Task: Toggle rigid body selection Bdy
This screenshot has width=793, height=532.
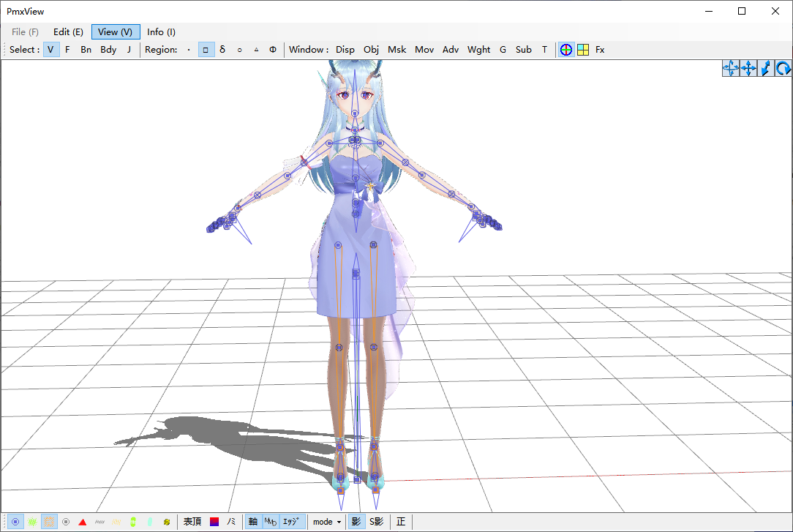Action: (x=108, y=50)
